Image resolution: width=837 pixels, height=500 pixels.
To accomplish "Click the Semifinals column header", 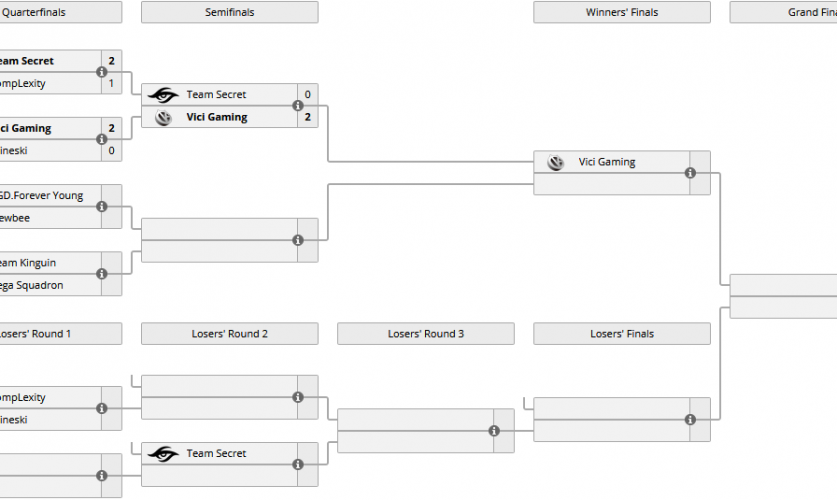I will 230,12.
